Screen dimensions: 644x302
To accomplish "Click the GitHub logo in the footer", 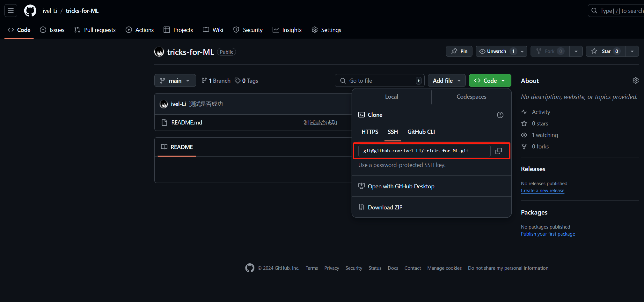I will [x=250, y=268].
